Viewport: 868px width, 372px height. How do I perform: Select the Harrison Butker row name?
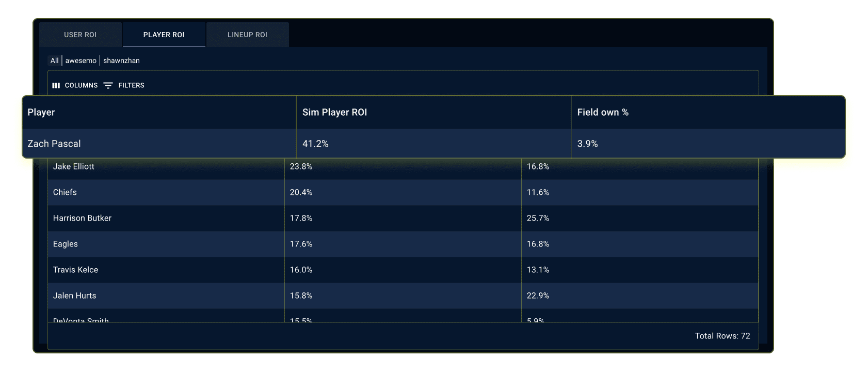(x=82, y=218)
